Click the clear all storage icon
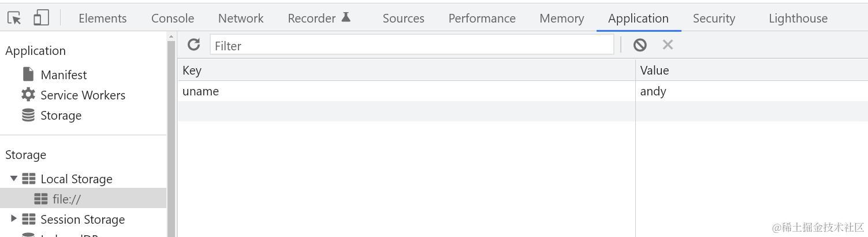 [640, 45]
